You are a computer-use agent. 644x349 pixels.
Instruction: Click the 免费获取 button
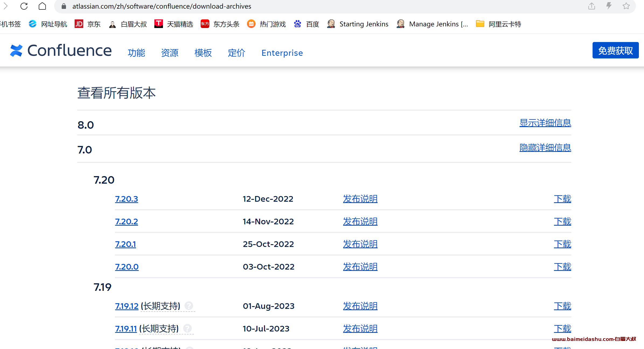click(615, 50)
